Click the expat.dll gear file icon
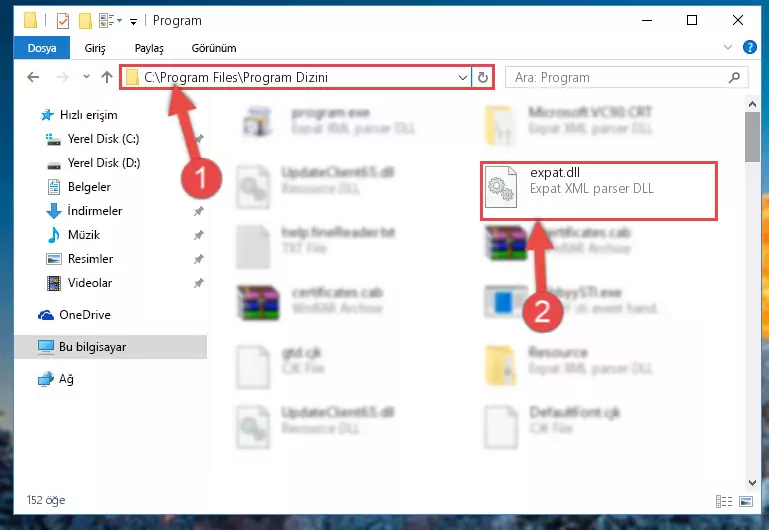Viewport: 769px width, 530px height. point(501,187)
